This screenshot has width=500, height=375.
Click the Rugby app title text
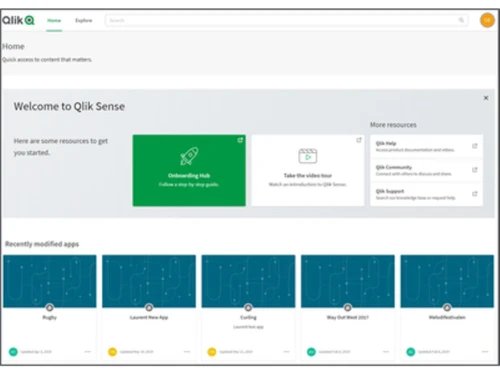(50, 317)
